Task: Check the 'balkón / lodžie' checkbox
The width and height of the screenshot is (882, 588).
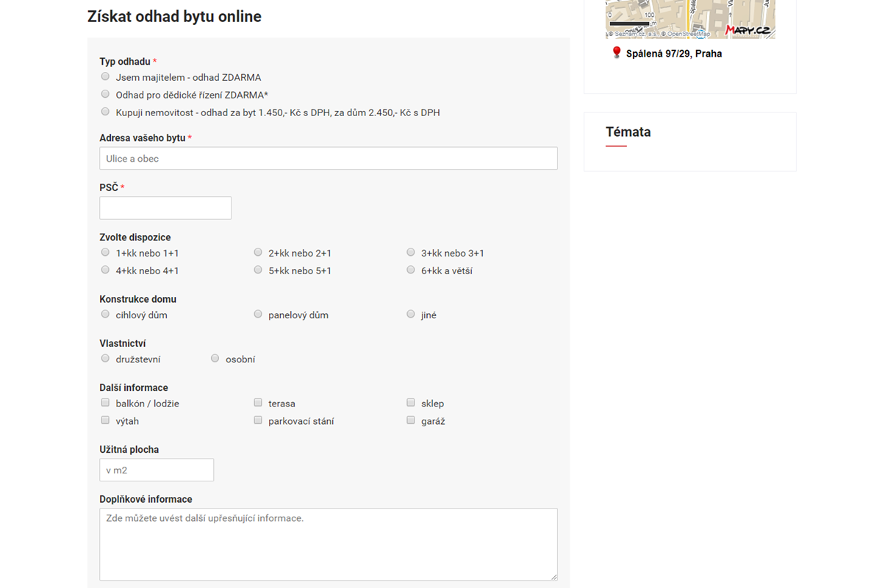Action: coord(105,403)
